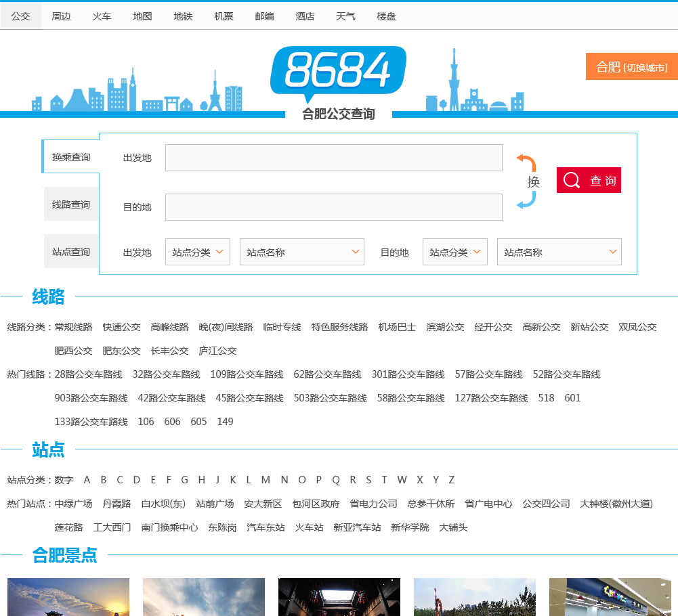Select station letter M
The height and width of the screenshot is (616, 678).
click(x=266, y=480)
